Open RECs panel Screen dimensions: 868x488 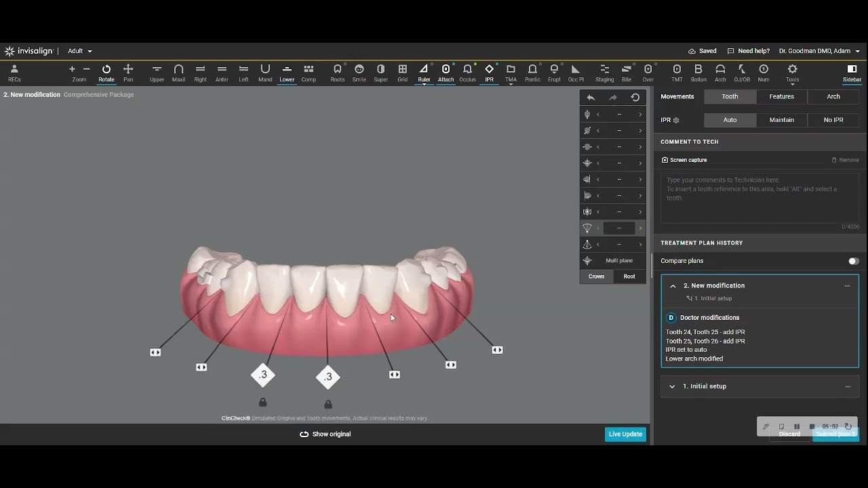pos(14,73)
